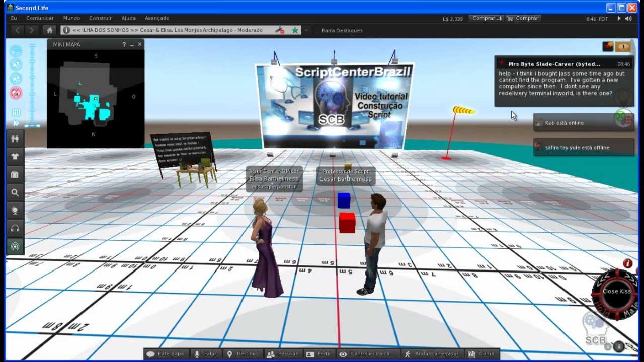Image resolution: width=644 pixels, height=362 pixels.
Task: Teleport home with the house icon
Action: [49, 30]
